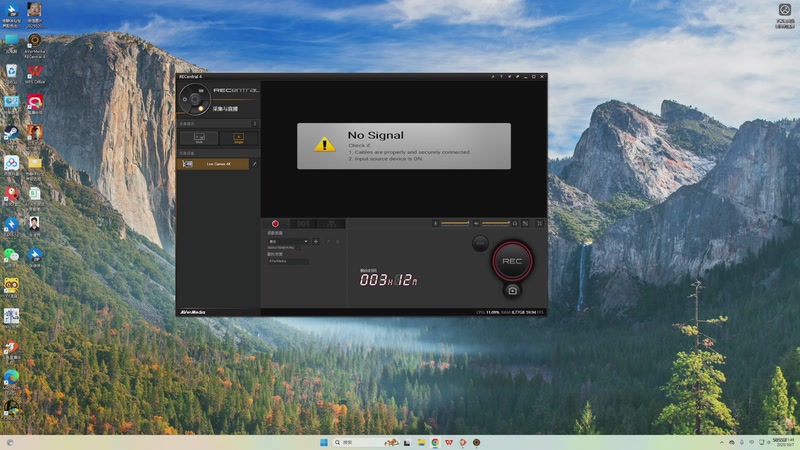800x450 pixels.
Task: Add a new recording quality profile
Action: coord(316,241)
